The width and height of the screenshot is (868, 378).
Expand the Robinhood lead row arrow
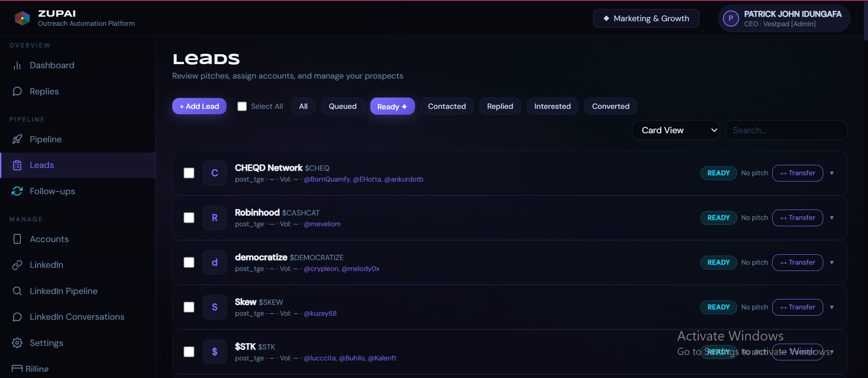tap(832, 218)
